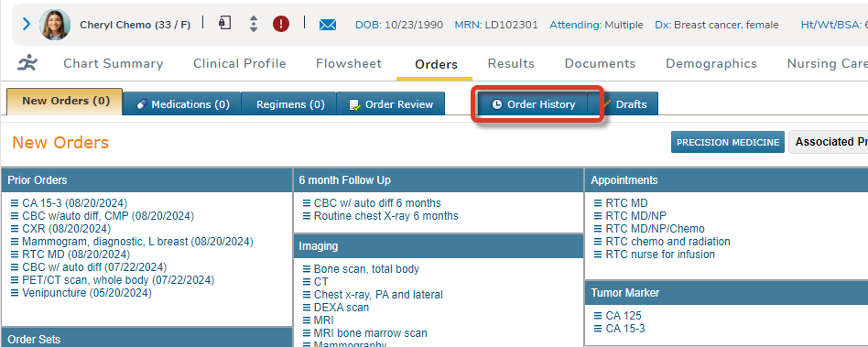This screenshot has height=347, width=868.
Task: Click the list icon beside Venipuncture order
Action: 15,293
